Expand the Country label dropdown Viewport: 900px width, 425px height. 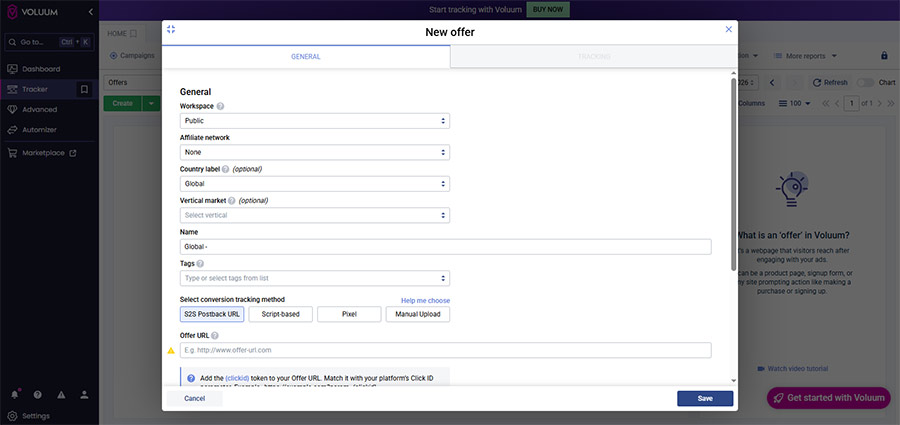[x=314, y=184]
